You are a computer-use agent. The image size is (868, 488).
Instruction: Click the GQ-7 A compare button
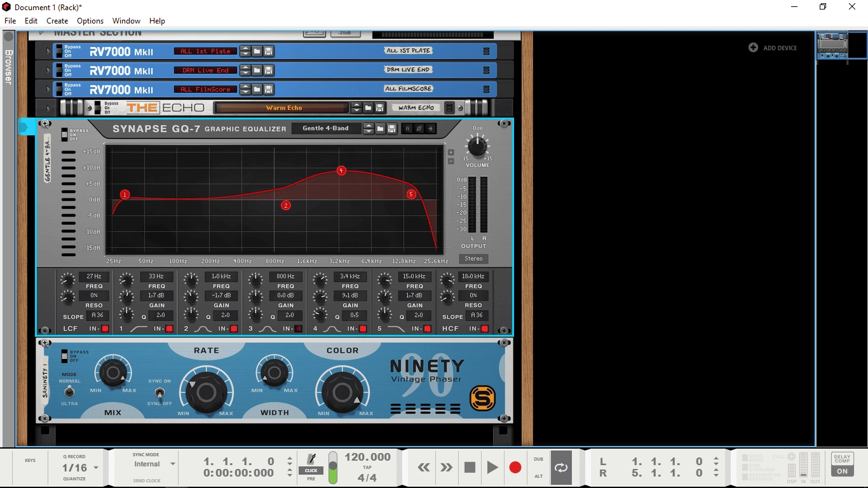coord(408,128)
